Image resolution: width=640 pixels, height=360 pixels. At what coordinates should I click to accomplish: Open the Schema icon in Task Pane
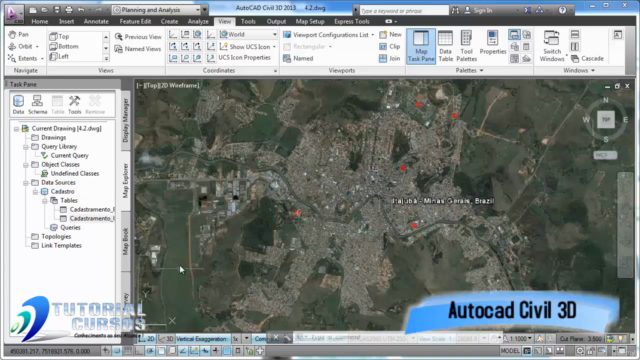(38, 104)
